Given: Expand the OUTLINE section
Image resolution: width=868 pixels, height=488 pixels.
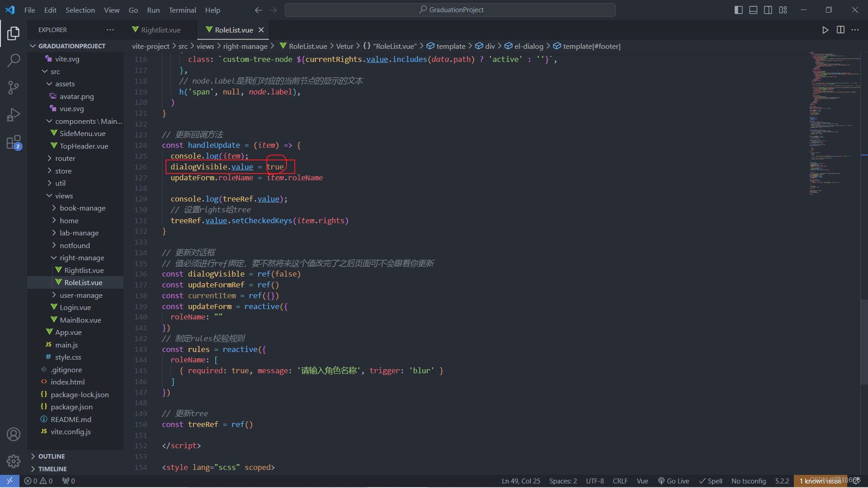Looking at the screenshot, I should click(52, 456).
